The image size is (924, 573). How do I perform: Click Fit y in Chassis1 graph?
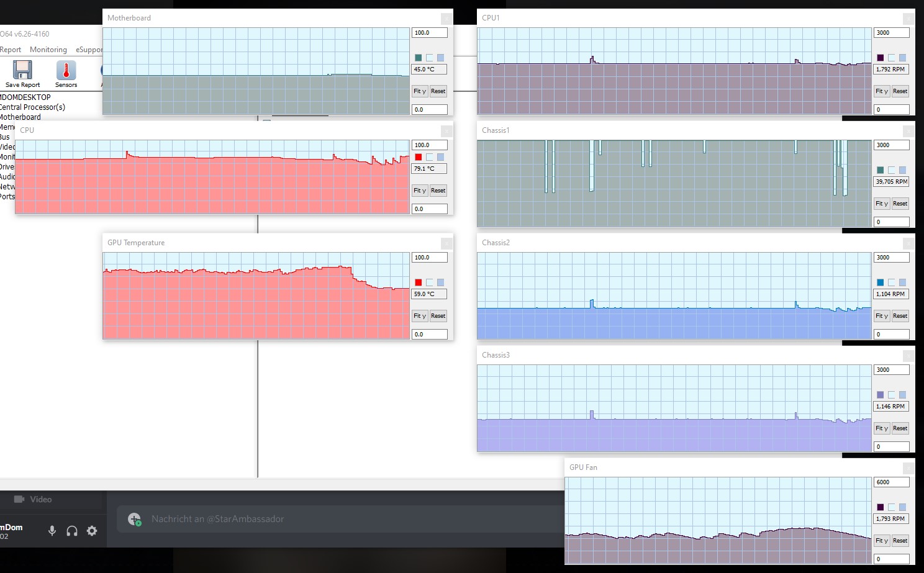[x=882, y=204]
